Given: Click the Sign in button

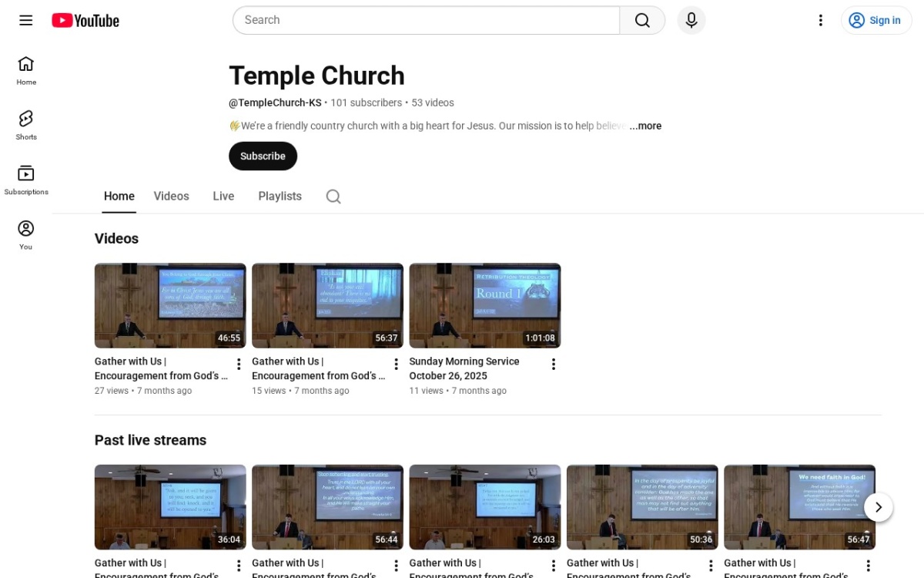Looking at the screenshot, I should click(x=876, y=20).
